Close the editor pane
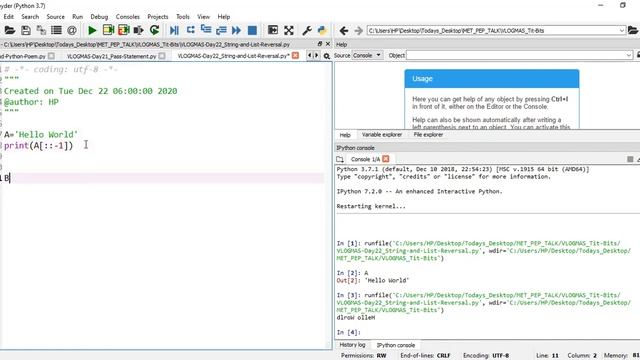This screenshot has height=360, width=640. pos(328,44)
